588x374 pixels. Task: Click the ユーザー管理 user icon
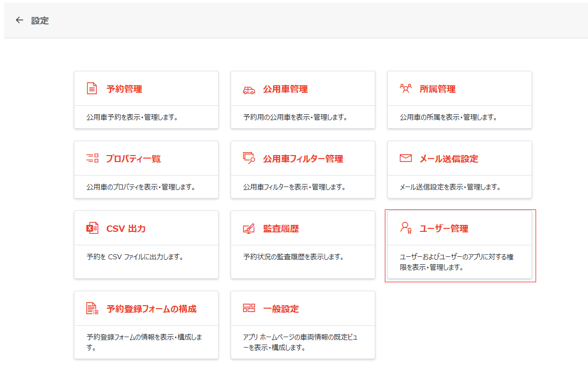[406, 227]
